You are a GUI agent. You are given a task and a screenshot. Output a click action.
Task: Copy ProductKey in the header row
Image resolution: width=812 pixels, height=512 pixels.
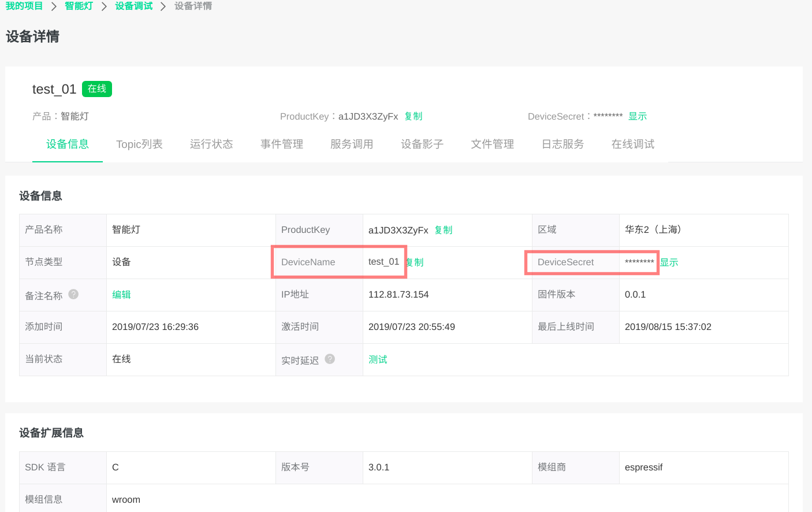coord(414,116)
